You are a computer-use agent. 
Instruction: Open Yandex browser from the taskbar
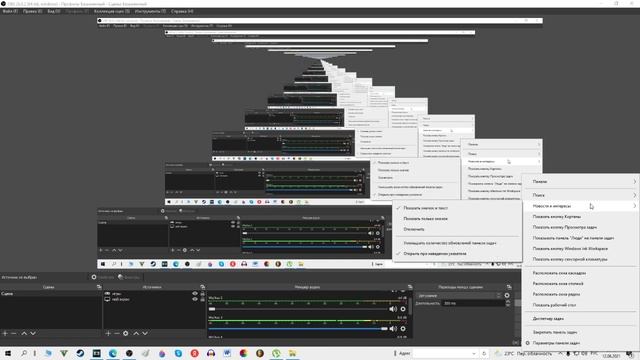pos(195,353)
